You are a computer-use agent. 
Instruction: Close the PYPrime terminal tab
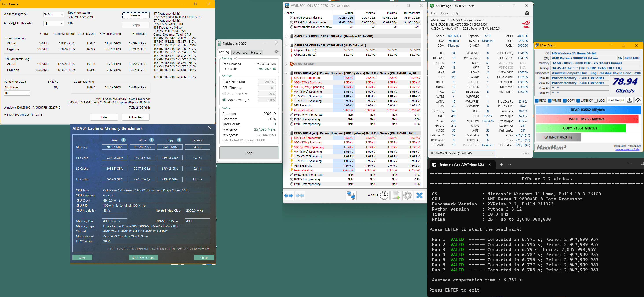pos(490,165)
